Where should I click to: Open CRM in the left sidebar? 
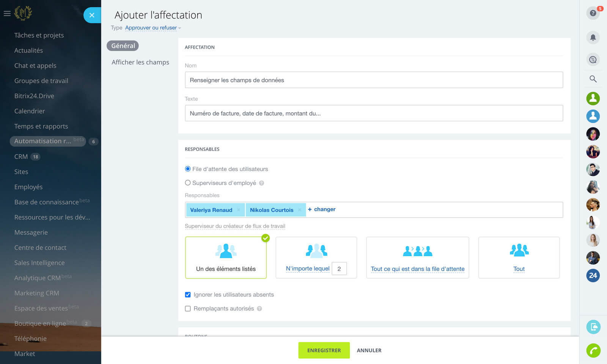pyautogui.click(x=21, y=157)
